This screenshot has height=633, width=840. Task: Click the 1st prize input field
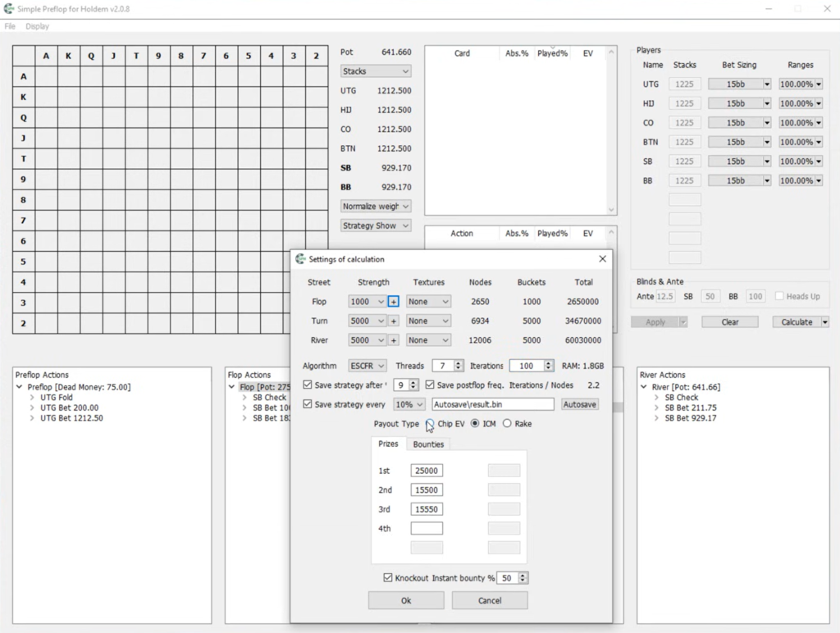(x=427, y=471)
